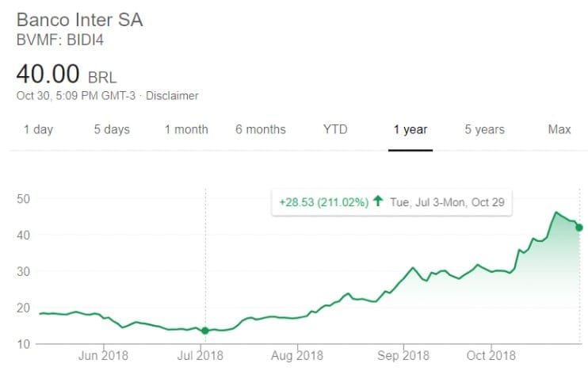Switch to the 5 days tab
Screen dimensions: 588x379
(112, 129)
